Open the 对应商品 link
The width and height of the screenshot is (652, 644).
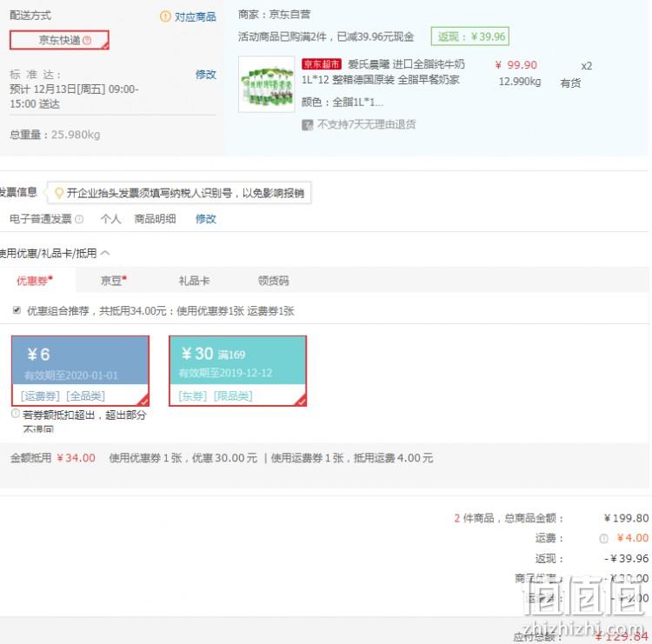point(195,17)
